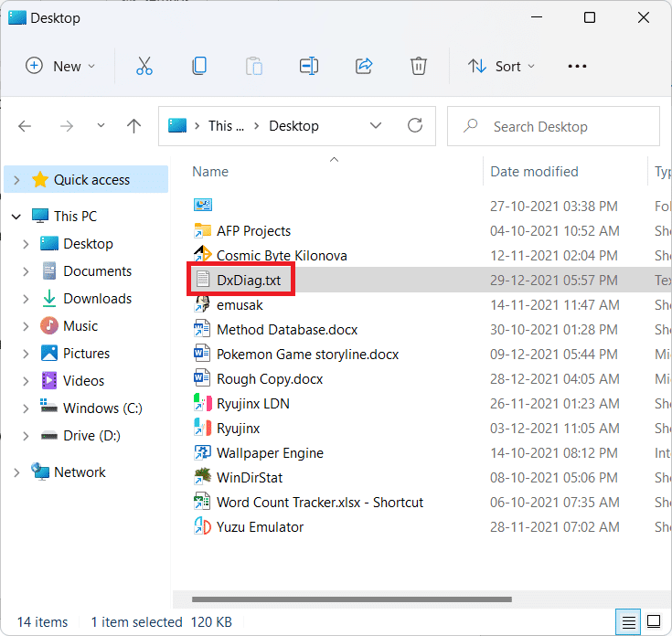Click the Wallpaper Engine shortcut icon
The height and width of the screenshot is (636, 672).
click(203, 452)
